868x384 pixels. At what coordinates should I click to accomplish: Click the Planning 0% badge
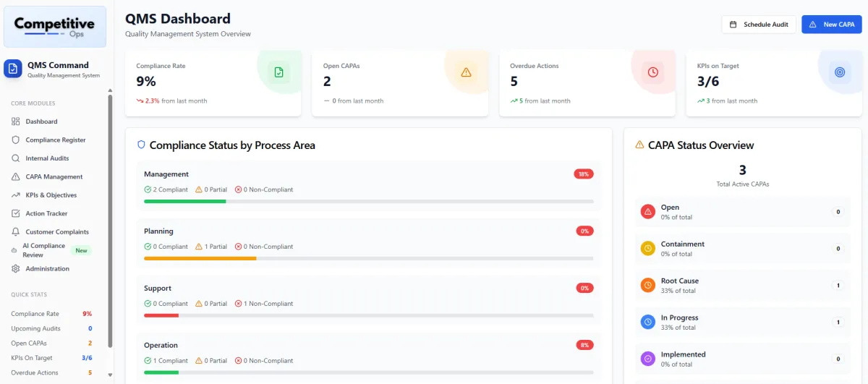(x=585, y=231)
